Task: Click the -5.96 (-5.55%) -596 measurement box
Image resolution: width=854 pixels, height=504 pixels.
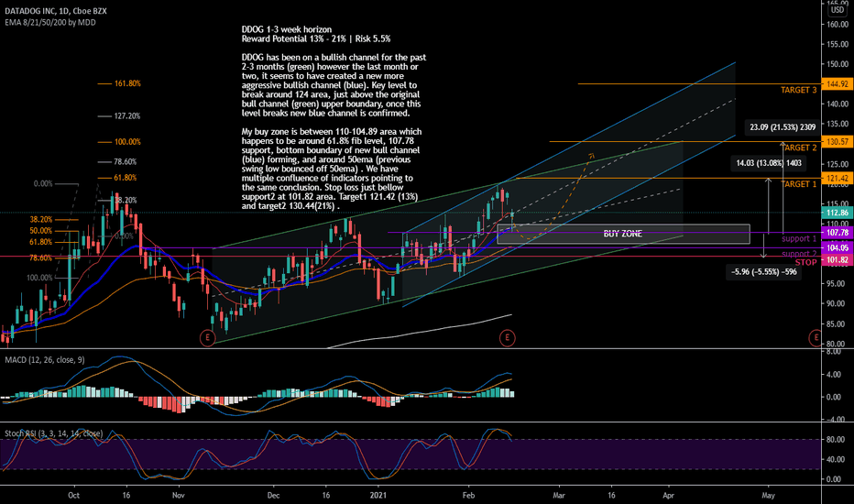Action: point(764,272)
